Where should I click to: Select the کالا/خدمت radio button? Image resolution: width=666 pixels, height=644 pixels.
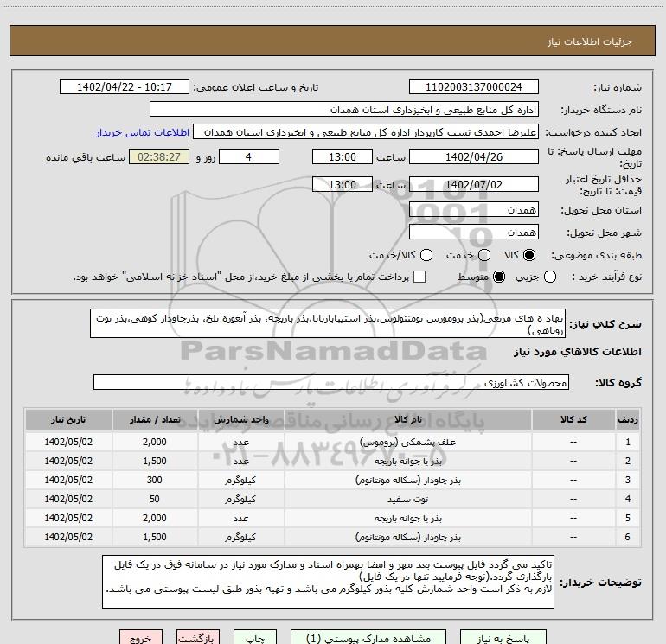pos(426,255)
